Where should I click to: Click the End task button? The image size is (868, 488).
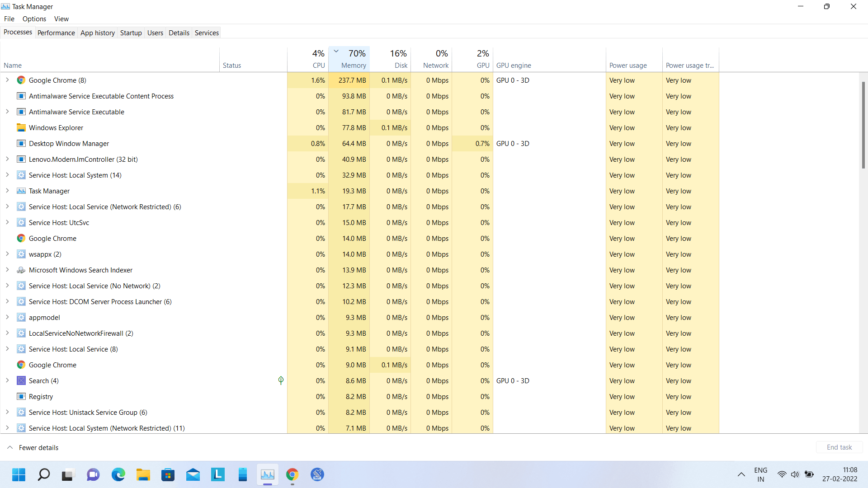(x=839, y=447)
